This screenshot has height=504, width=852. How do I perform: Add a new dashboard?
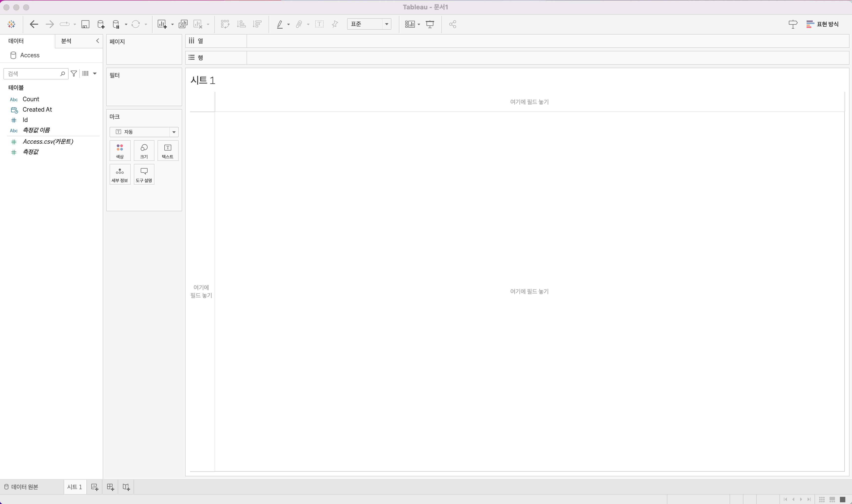point(110,487)
